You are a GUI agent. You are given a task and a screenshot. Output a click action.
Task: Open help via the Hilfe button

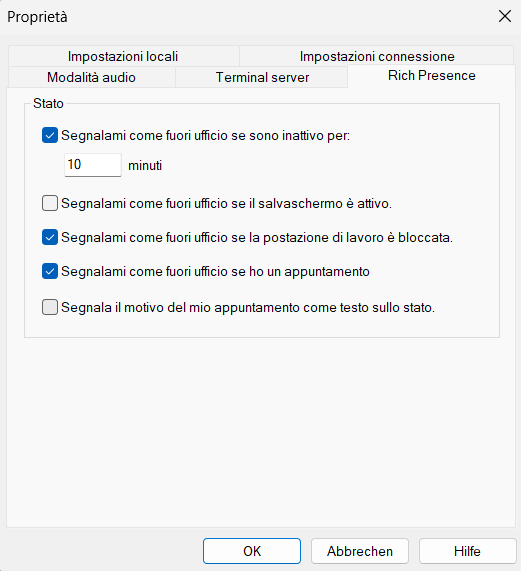[467, 551]
